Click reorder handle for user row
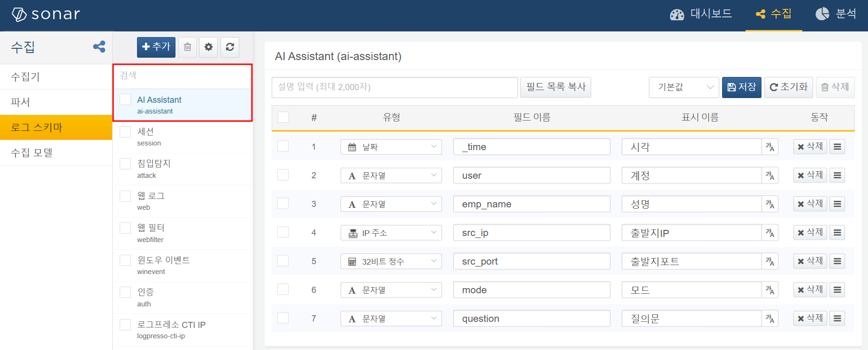Viewport: 868px width, 350px height. [x=838, y=175]
